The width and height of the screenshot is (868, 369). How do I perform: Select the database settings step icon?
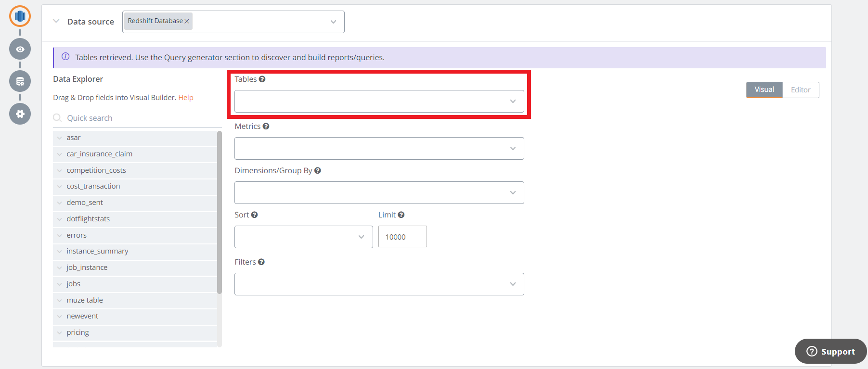coord(20,81)
